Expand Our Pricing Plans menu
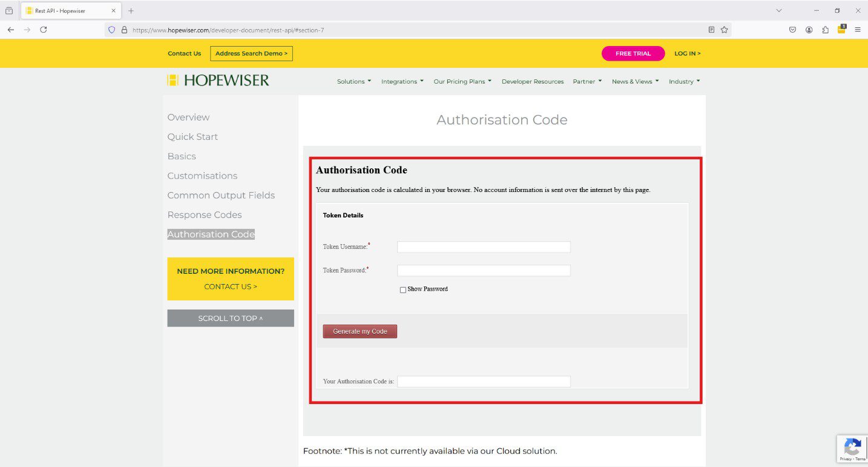868x467 pixels. click(x=462, y=82)
